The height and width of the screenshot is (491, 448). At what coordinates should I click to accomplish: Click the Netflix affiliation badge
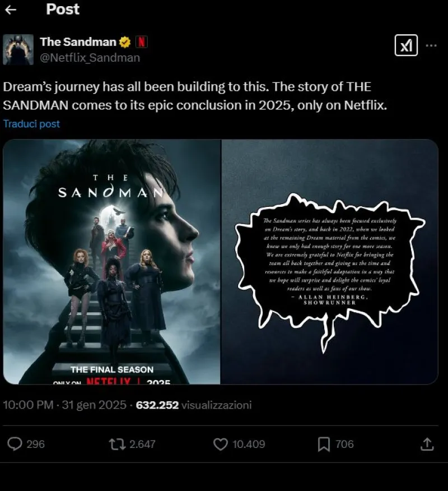click(142, 41)
